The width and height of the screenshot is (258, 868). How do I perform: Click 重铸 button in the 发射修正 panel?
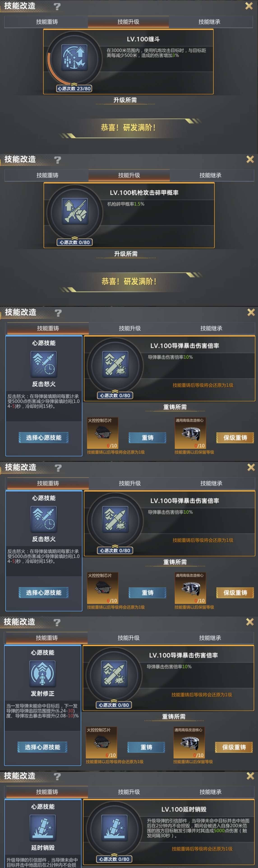(x=146, y=747)
